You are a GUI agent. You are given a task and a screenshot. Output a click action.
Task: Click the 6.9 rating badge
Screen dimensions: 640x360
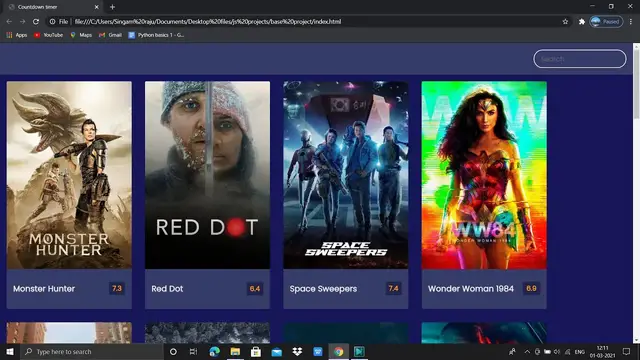point(531,289)
